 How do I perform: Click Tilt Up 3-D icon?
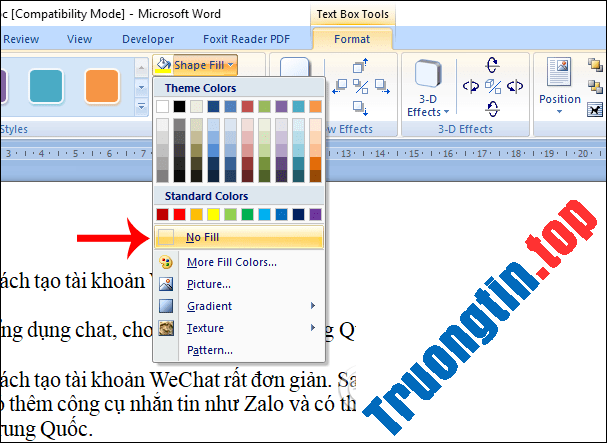click(x=492, y=65)
